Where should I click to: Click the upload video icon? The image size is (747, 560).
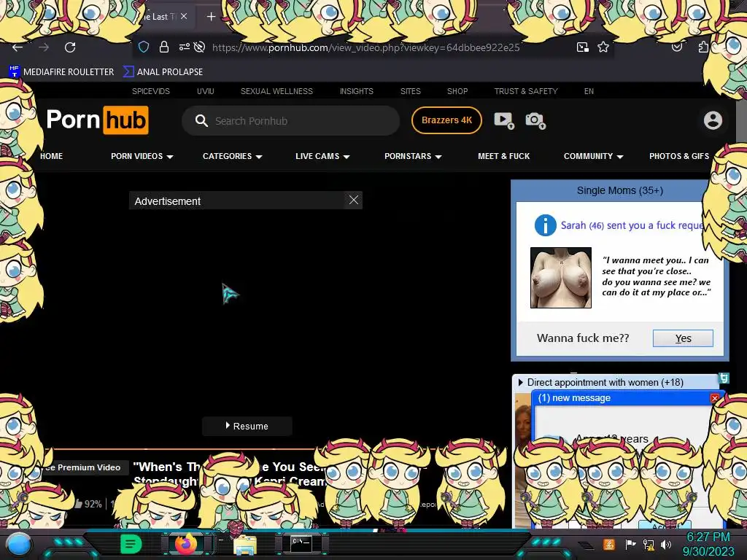click(x=504, y=120)
